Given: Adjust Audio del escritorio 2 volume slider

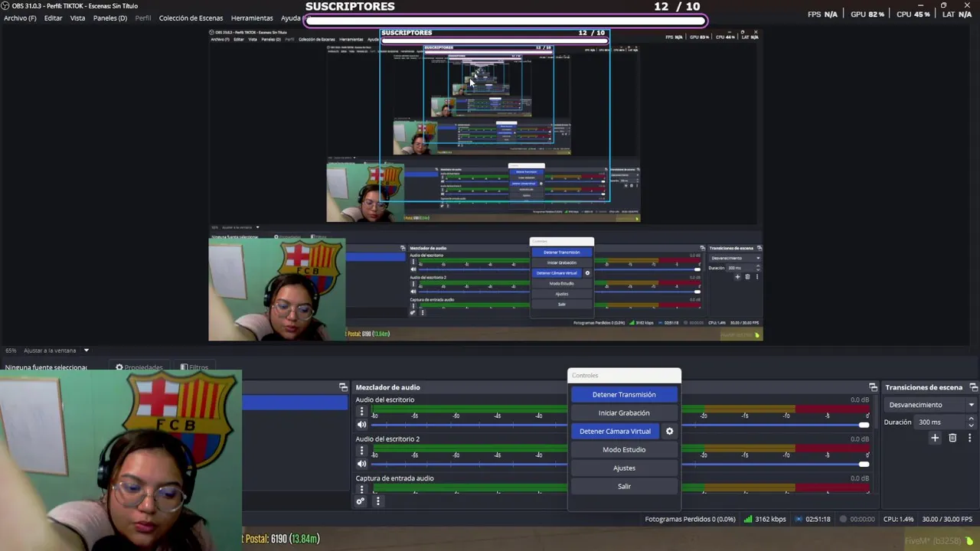Looking at the screenshot, I should pyautogui.click(x=620, y=464).
